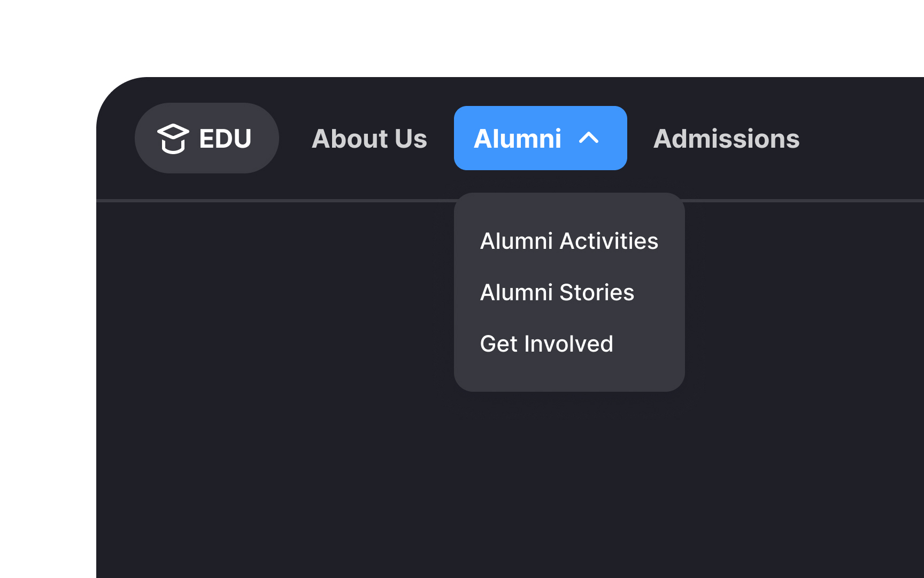This screenshot has width=924, height=578.
Task: Click the About Us nav link
Action: click(369, 139)
